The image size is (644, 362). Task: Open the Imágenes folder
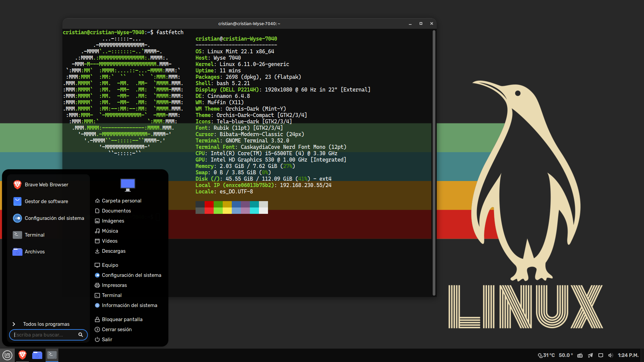coord(109,221)
